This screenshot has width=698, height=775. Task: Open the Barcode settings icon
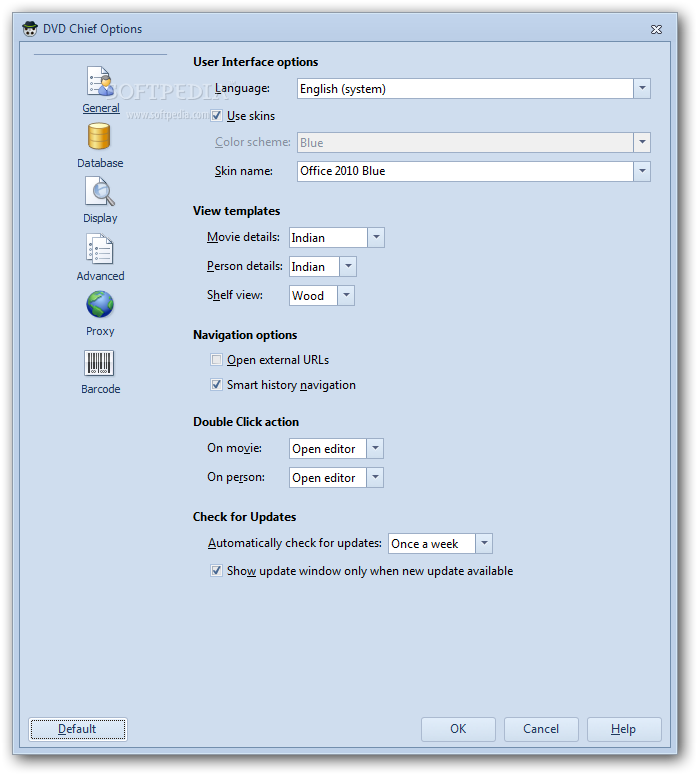(99, 363)
